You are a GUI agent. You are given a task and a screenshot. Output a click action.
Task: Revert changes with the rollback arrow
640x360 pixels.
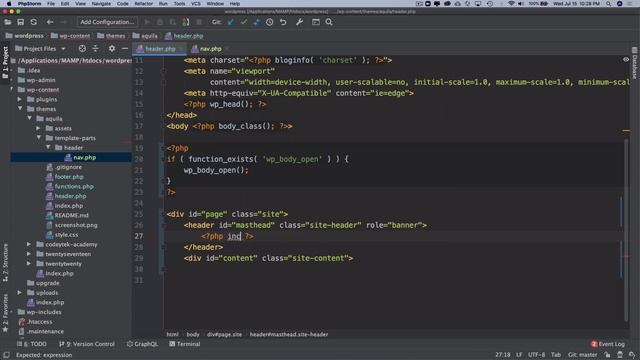tap(283, 22)
